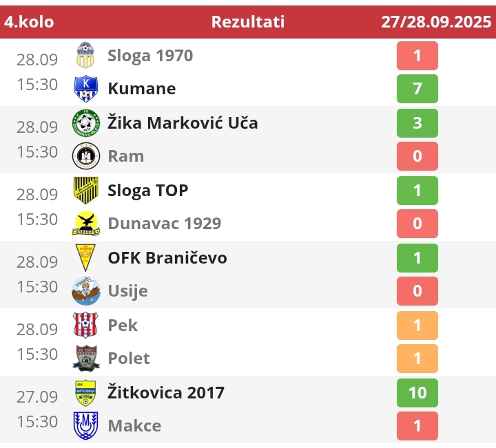496x448 pixels.
Task: Open the Makce club crest
Action: (86, 426)
